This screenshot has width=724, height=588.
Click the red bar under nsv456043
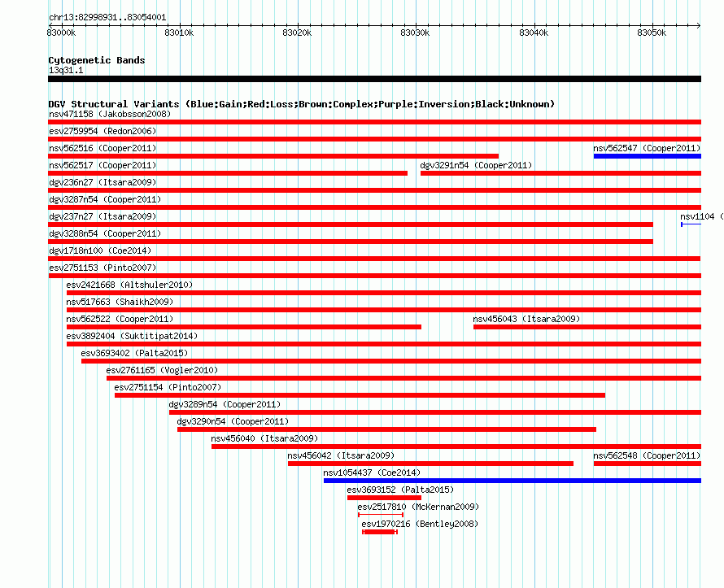[587, 327]
